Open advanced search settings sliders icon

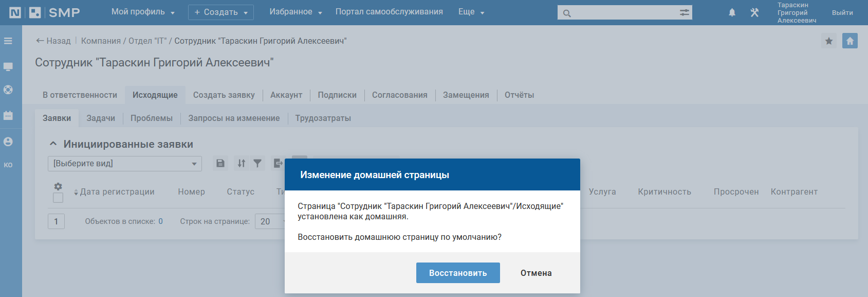point(685,13)
